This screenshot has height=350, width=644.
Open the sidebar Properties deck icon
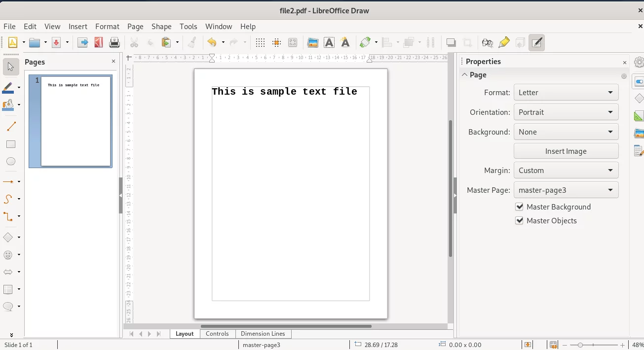[x=639, y=81]
